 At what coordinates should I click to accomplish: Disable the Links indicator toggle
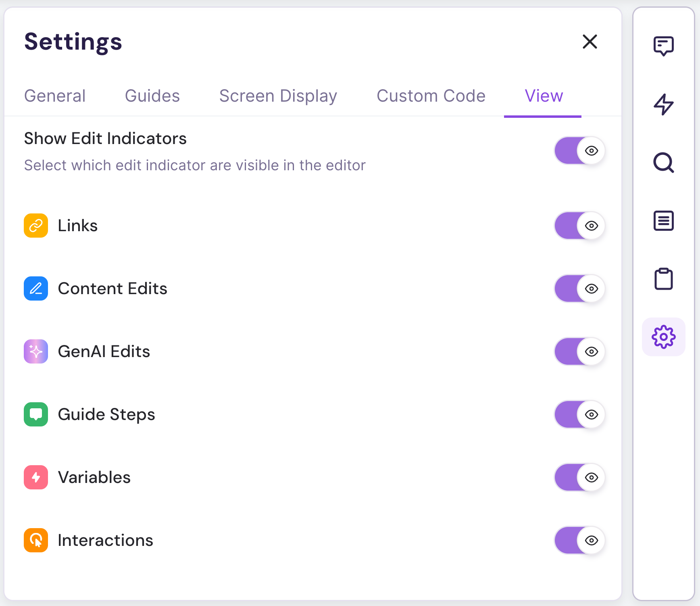579,226
